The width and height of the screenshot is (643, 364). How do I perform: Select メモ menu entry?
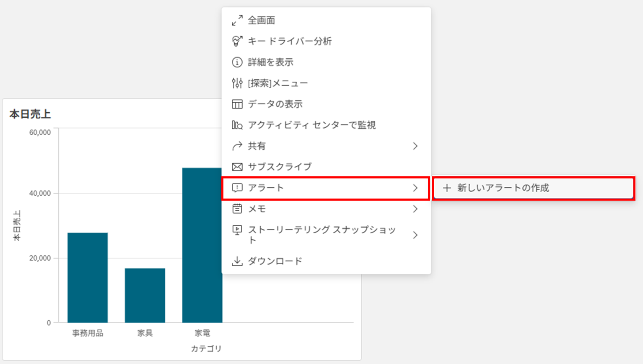click(257, 209)
